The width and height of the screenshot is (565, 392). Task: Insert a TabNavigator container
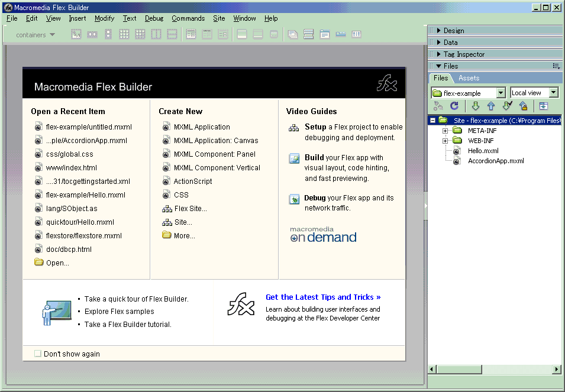click(x=325, y=34)
